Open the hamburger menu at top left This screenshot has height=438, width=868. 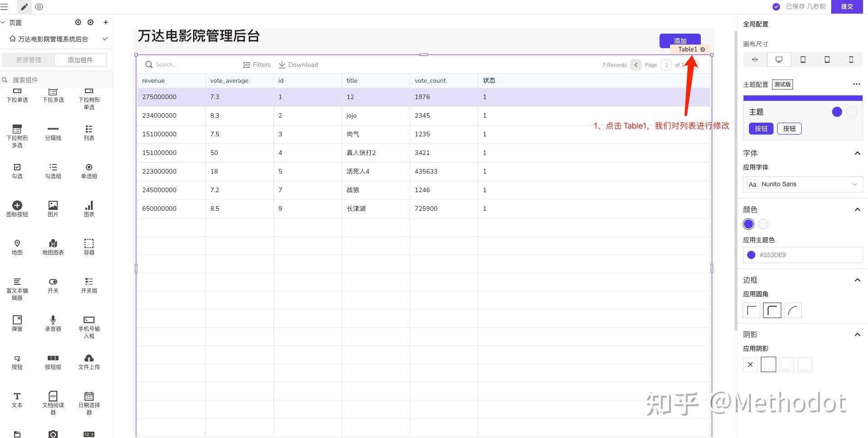pos(4,7)
